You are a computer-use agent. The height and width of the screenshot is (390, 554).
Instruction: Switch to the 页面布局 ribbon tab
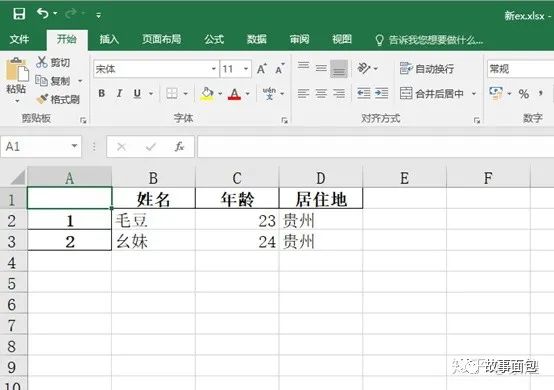[x=161, y=39]
